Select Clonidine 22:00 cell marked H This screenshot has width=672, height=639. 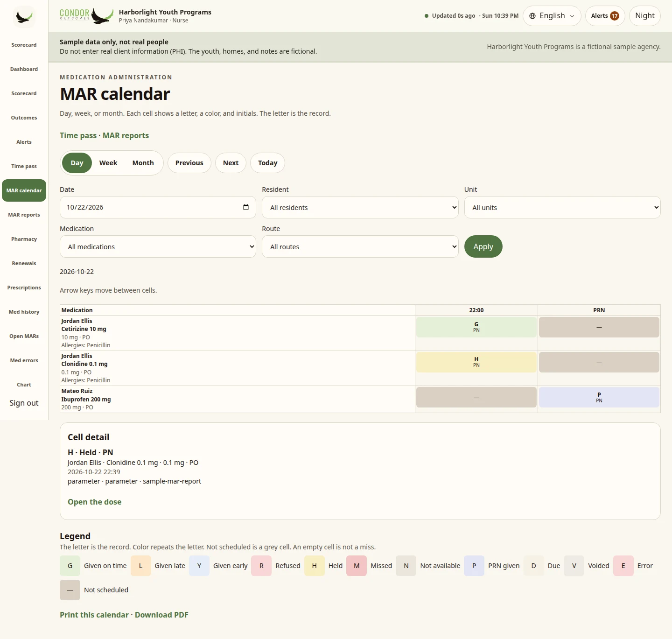tap(476, 362)
